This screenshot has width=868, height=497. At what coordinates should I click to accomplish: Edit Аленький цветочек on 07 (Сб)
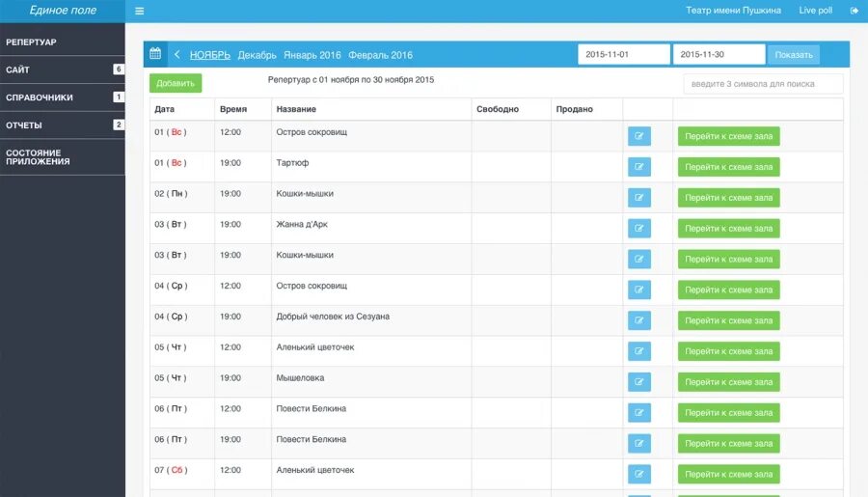click(638, 474)
